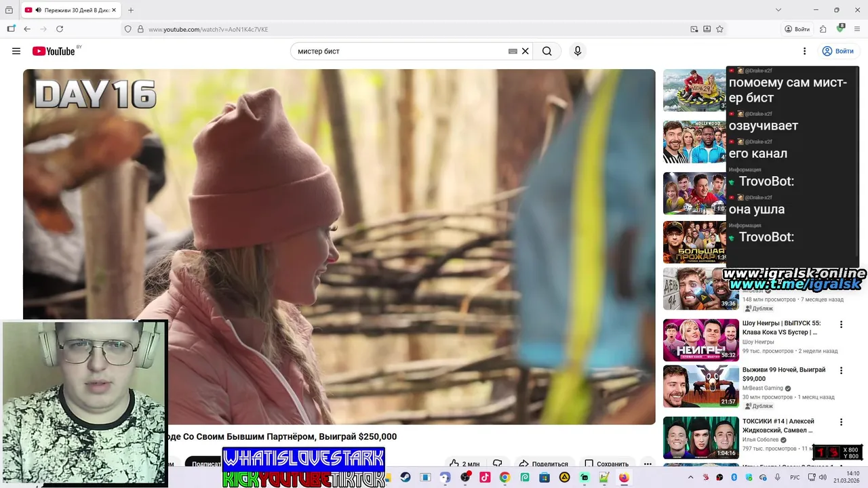Open Google Chrome from the taskbar

[505, 477]
